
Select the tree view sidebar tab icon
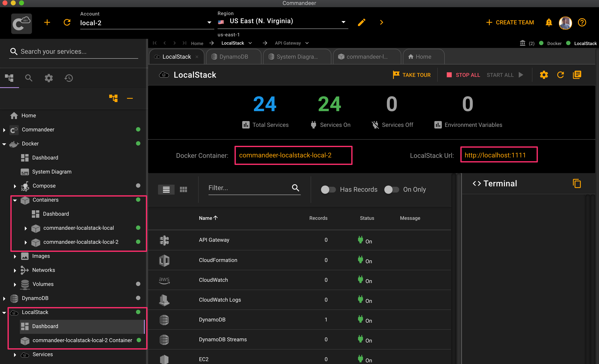point(10,78)
